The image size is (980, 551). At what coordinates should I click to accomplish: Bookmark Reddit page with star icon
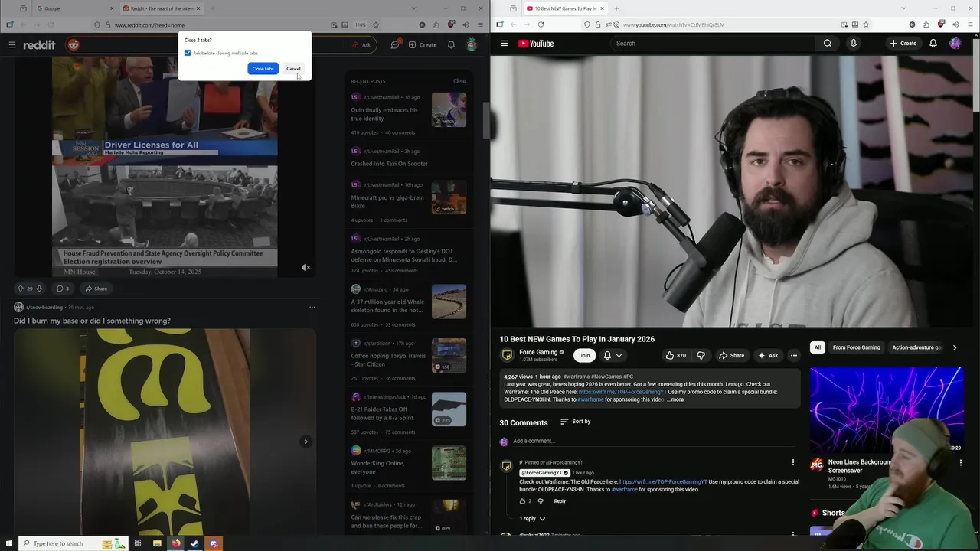click(x=375, y=24)
